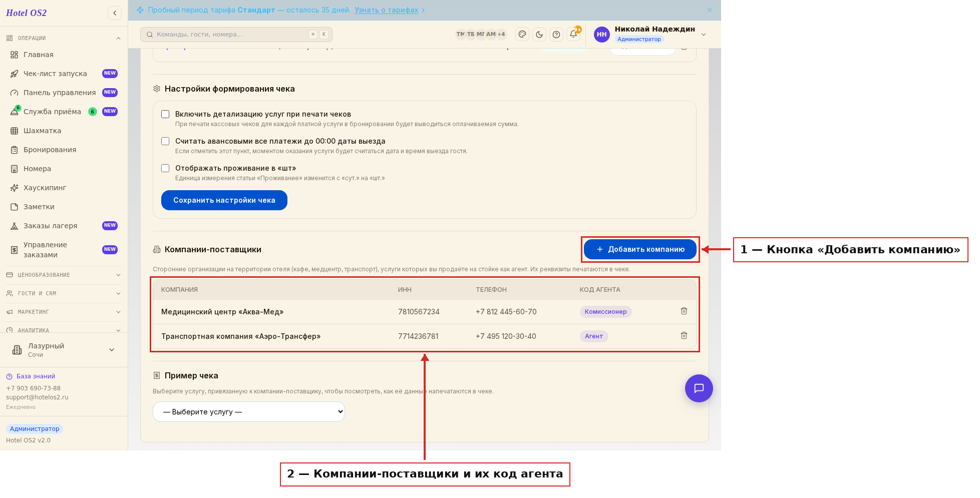Open the help question mark icon

coord(556,35)
